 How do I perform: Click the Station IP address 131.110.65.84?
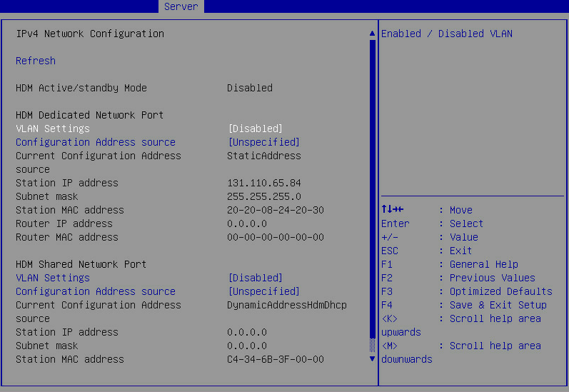click(264, 183)
